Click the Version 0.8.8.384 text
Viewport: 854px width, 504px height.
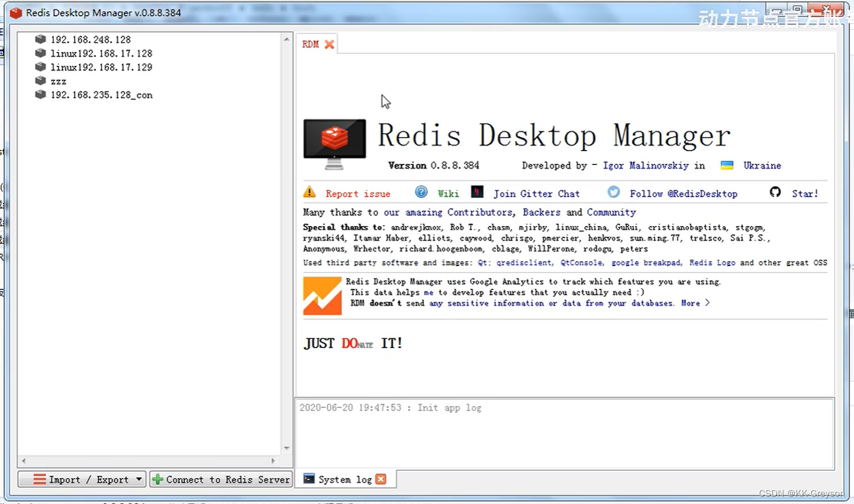[x=434, y=166]
